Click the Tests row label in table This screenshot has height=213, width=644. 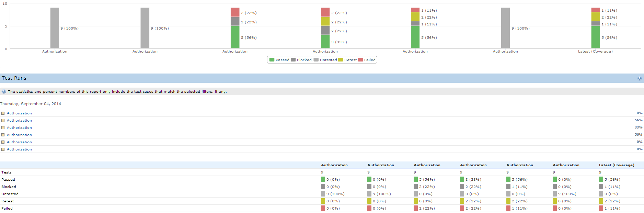tap(7, 172)
